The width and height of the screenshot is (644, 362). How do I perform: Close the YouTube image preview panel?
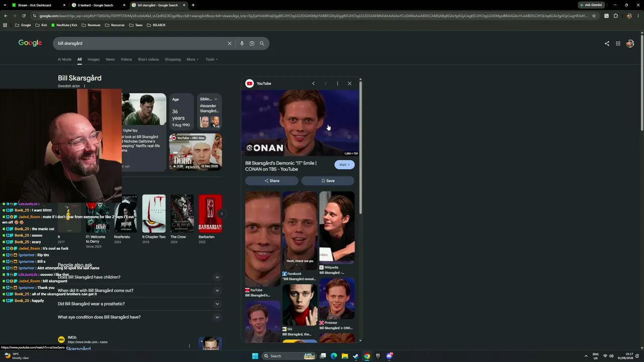(x=350, y=83)
